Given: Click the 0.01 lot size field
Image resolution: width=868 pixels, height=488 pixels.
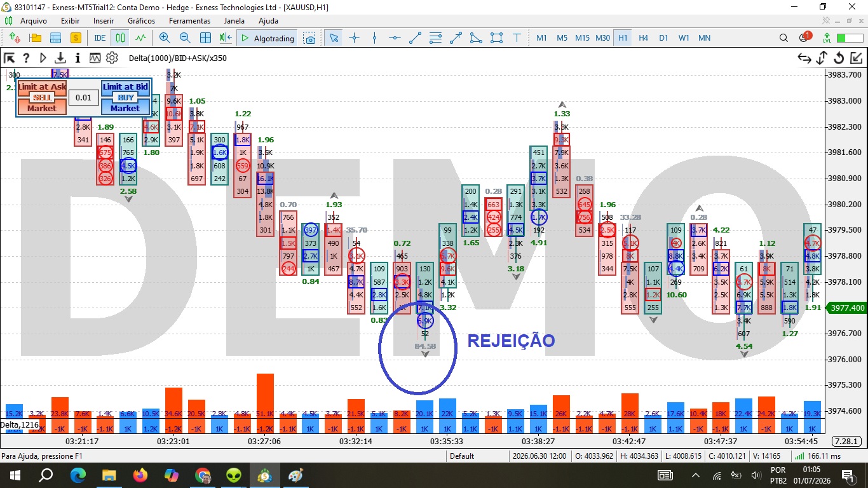Looking at the screenshot, I should tap(83, 98).
